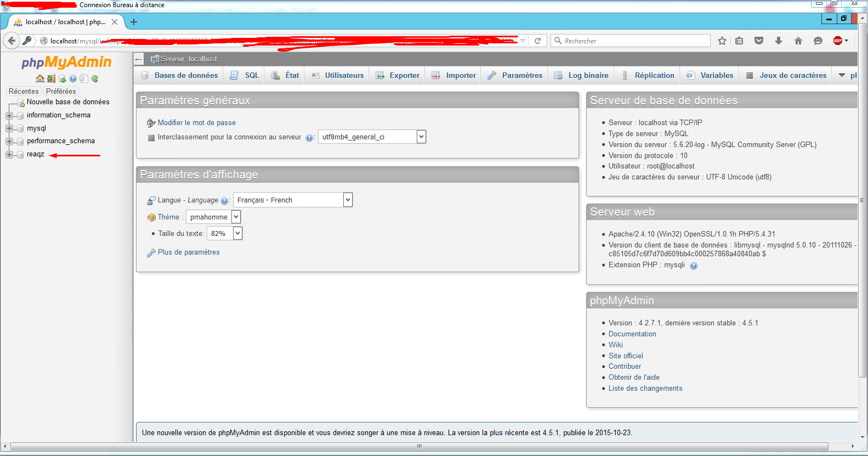868x456 pixels.
Task: Open the pmahomme theme dropdown
Action: click(x=213, y=217)
